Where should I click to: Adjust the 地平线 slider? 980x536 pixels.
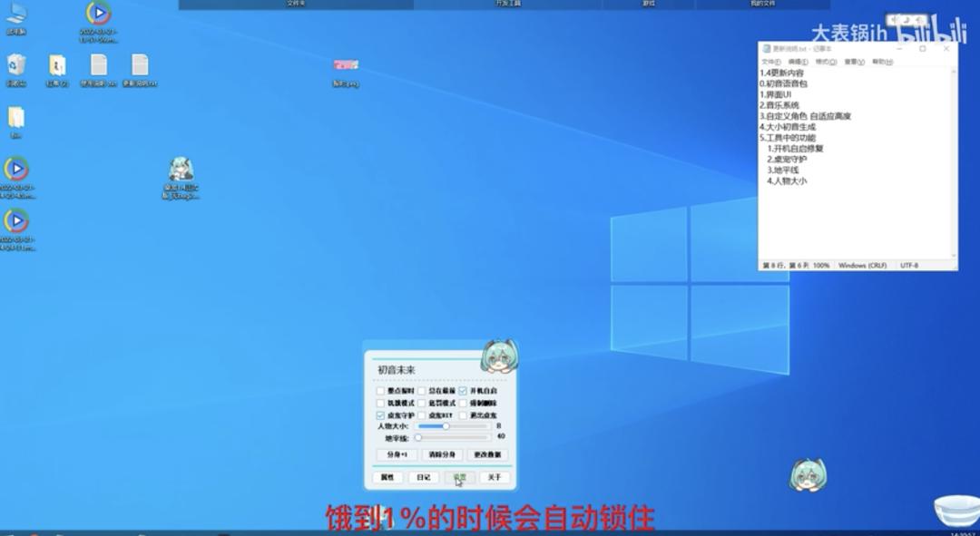click(x=453, y=437)
